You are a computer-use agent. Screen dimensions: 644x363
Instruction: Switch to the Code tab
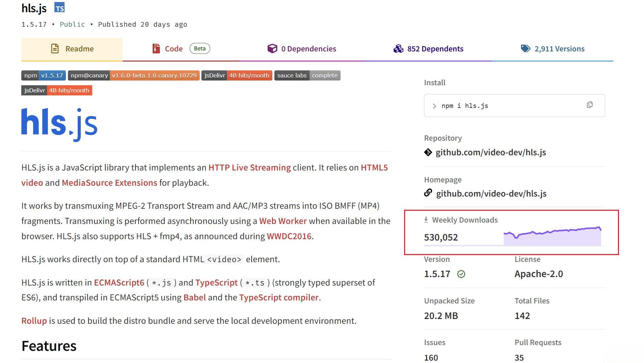(181, 49)
